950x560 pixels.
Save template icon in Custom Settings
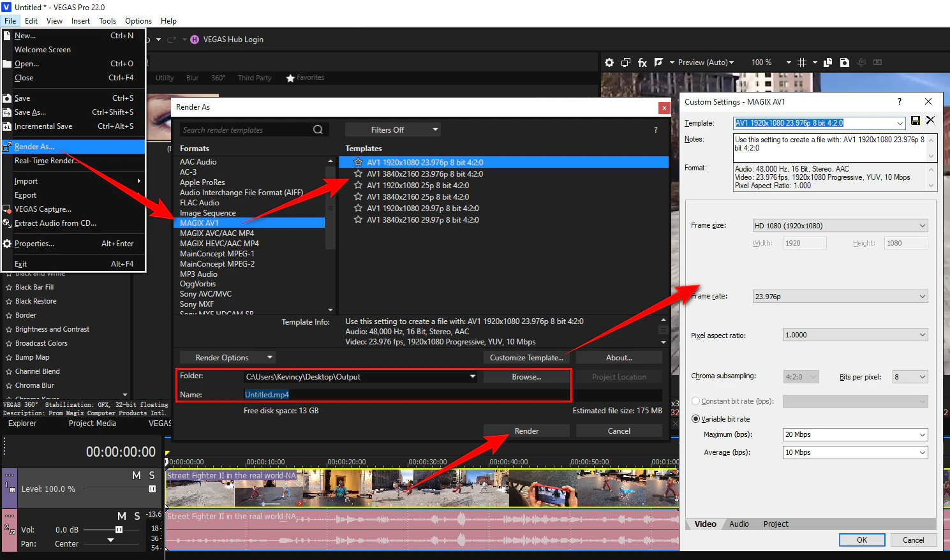[x=916, y=121]
